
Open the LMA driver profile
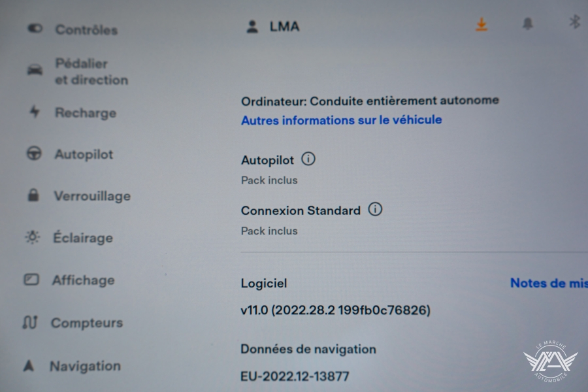273,27
